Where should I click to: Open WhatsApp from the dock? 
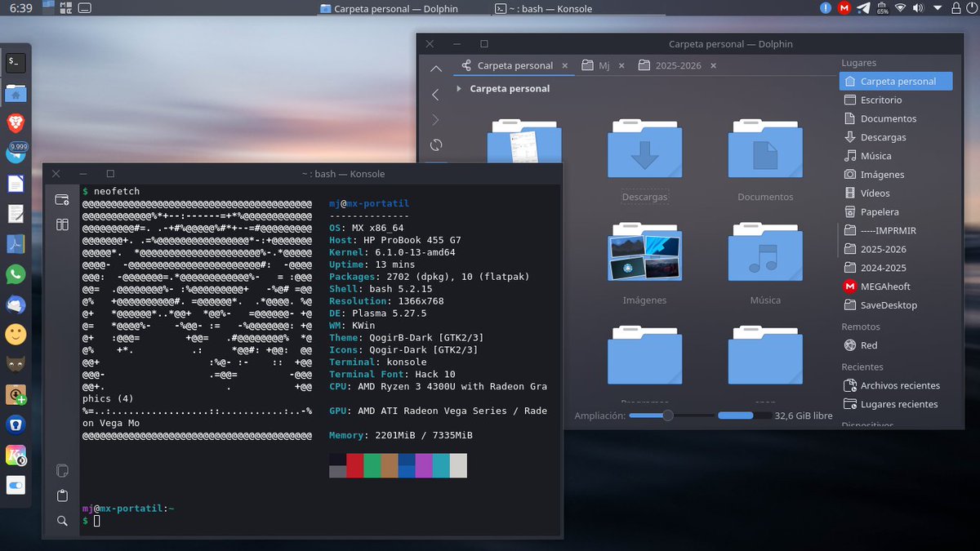pos(16,274)
